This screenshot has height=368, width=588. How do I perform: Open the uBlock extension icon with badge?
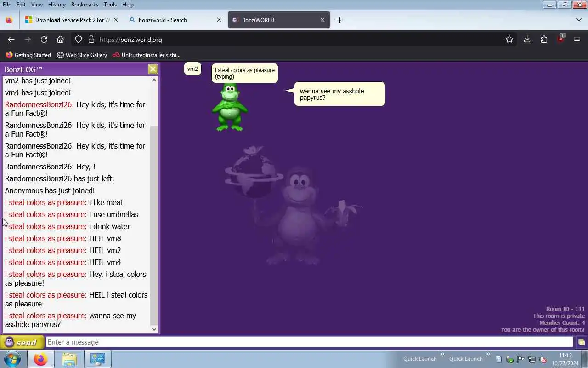(560, 39)
